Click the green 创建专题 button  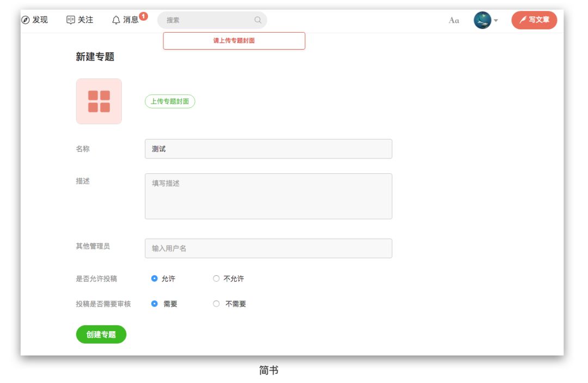click(101, 334)
